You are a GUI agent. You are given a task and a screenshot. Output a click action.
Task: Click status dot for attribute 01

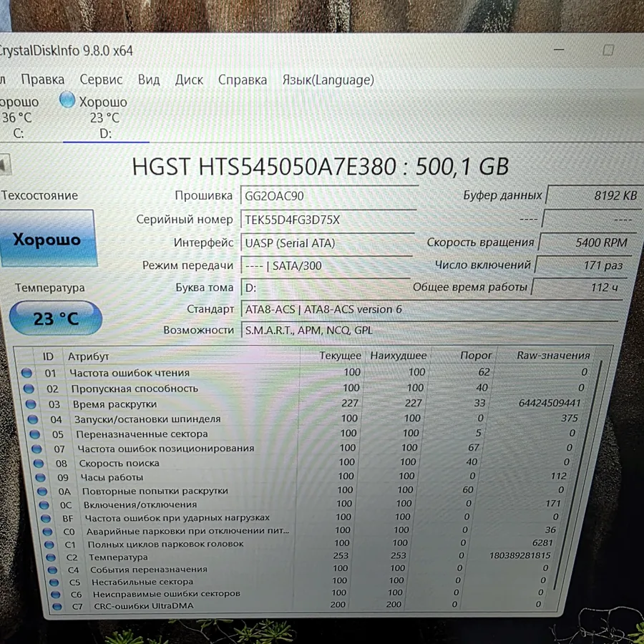pyautogui.click(x=26, y=373)
